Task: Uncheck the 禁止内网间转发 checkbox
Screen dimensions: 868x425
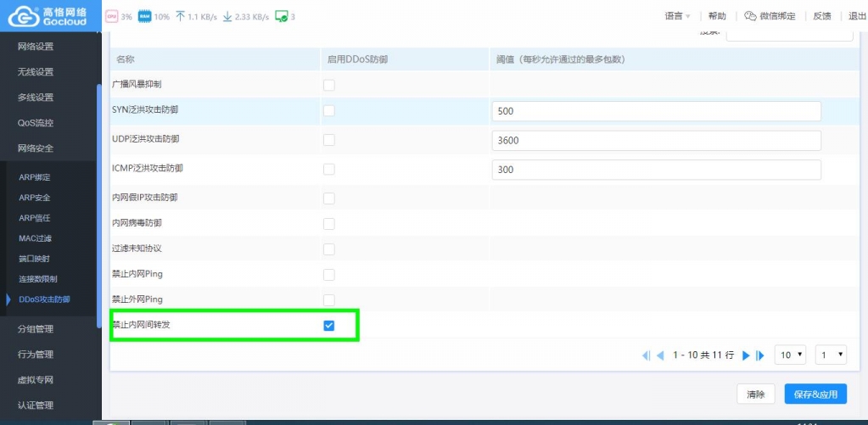Action: point(329,326)
